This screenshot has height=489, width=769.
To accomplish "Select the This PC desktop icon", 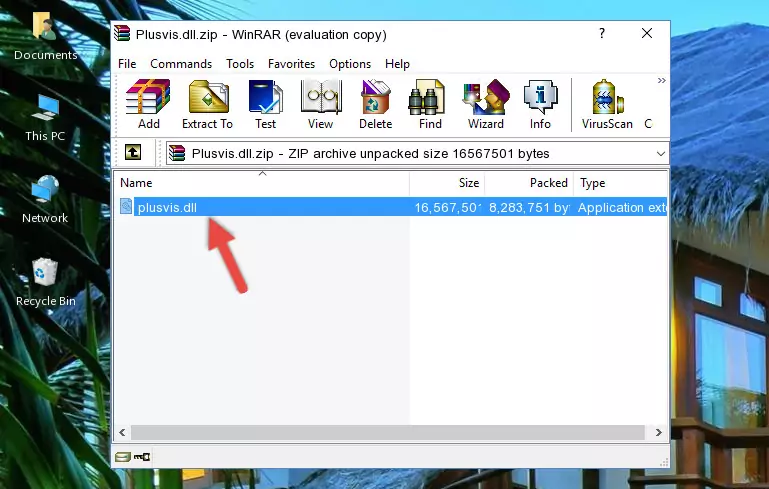I will point(45,118).
